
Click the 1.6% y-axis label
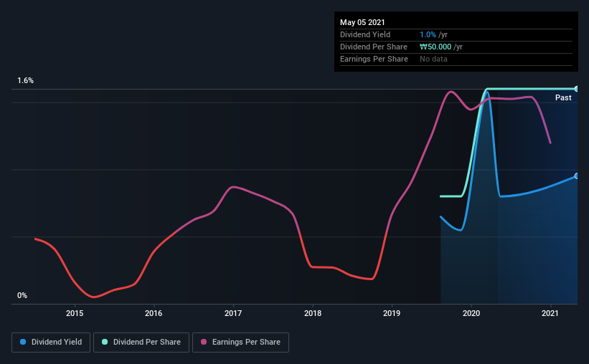click(x=26, y=80)
